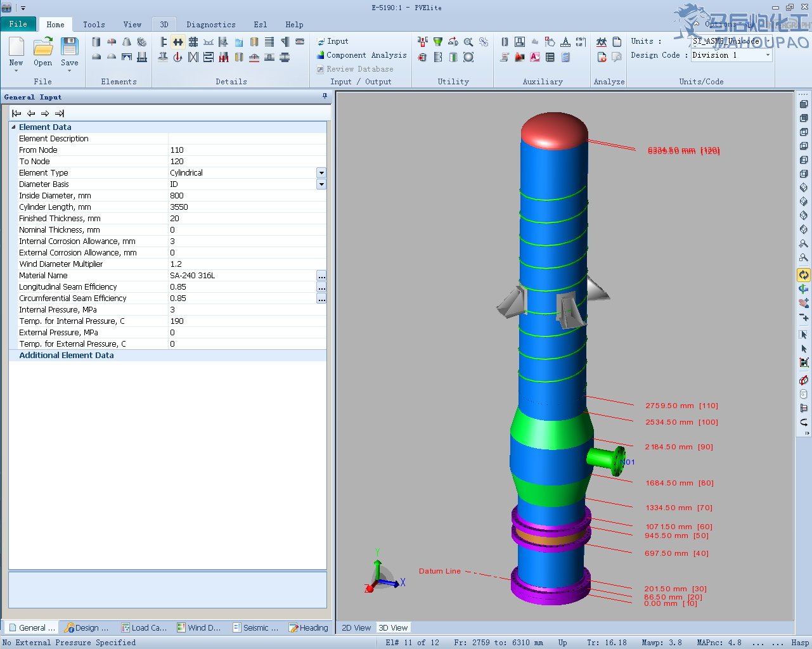
Task: Open the Seismic bottom tab
Action: [x=255, y=627]
